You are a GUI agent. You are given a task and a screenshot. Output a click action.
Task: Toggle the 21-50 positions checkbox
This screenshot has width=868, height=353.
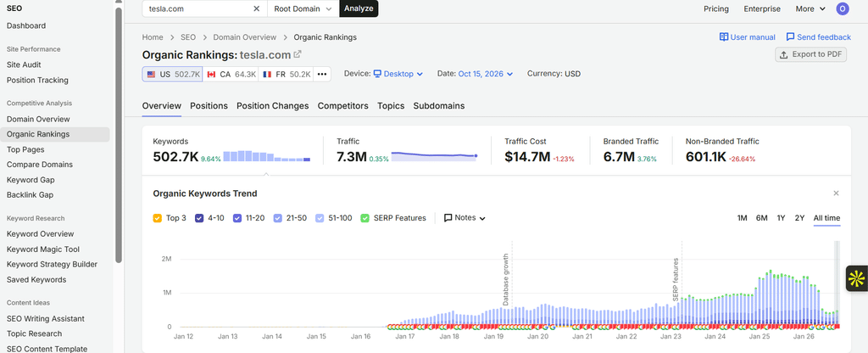278,218
